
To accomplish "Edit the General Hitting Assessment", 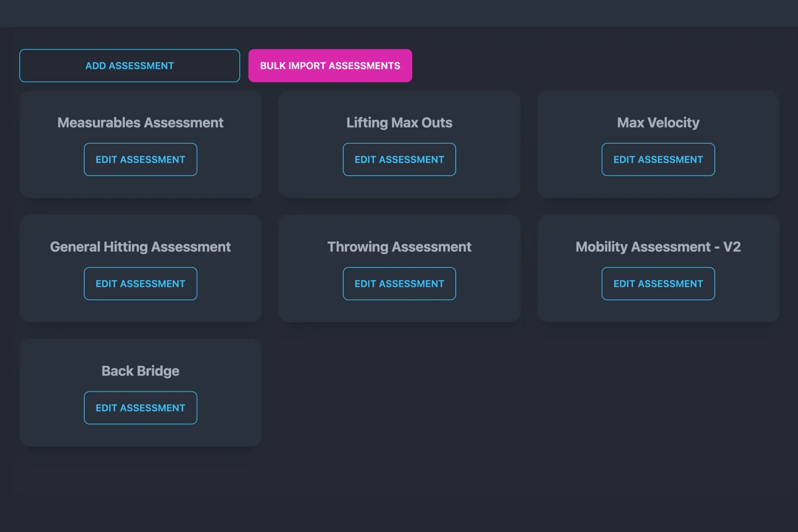I will (x=141, y=284).
